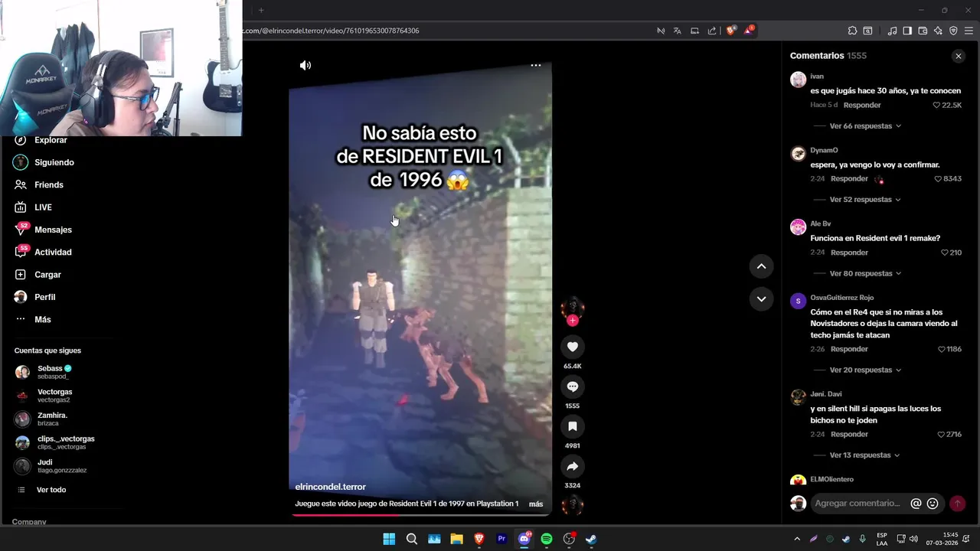The height and width of the screenshot is (551, 980).
Task: Click the browser address bar URL
Action: (x=331, y=31)
